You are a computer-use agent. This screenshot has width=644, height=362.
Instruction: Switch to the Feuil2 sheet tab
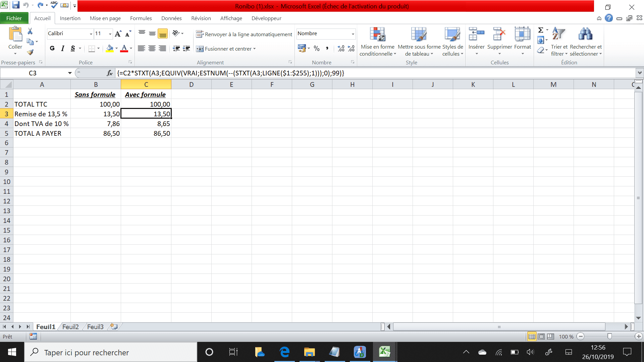click(x=70, y=327)
